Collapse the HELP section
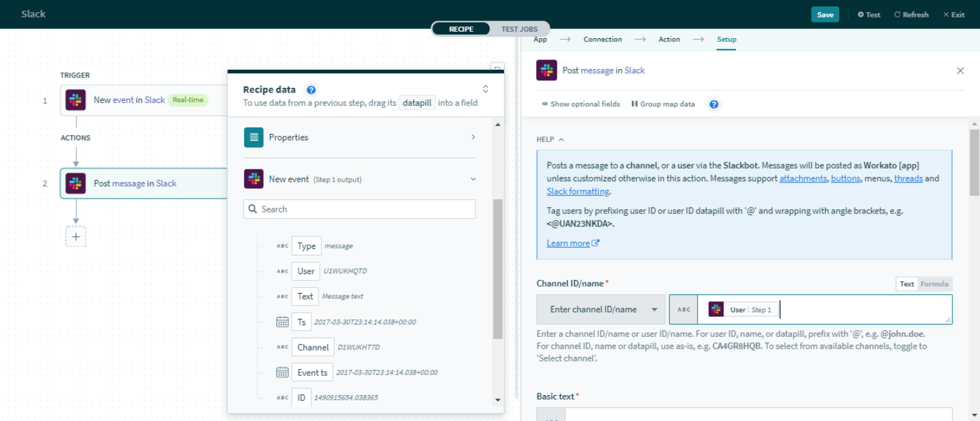Screen dimensions: 980x421 (x=550, y=140)
